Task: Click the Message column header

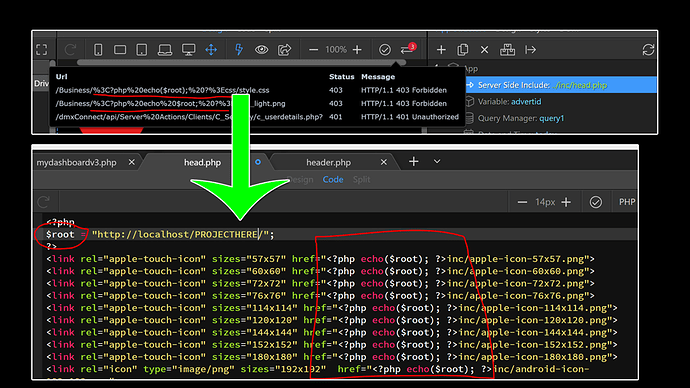Action: coord(378,77)
